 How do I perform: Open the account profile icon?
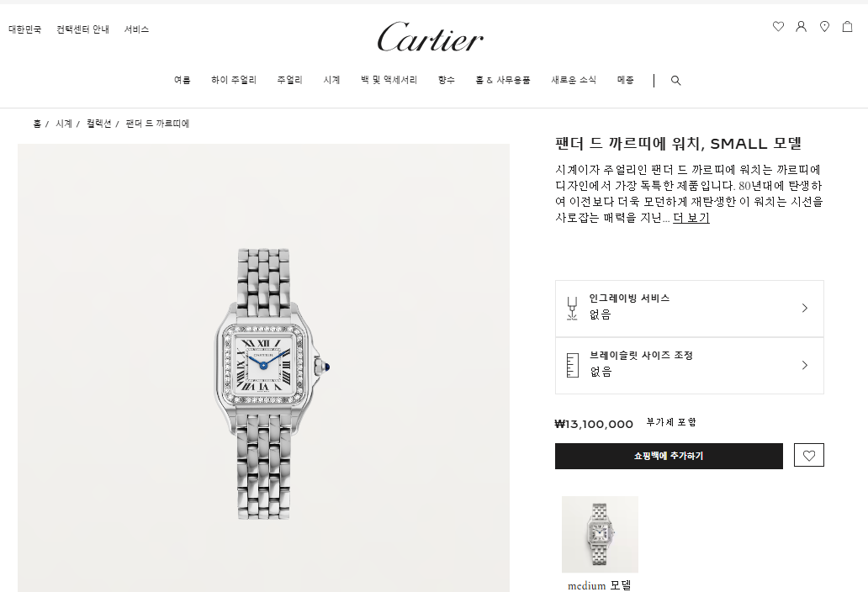(801, 26)
